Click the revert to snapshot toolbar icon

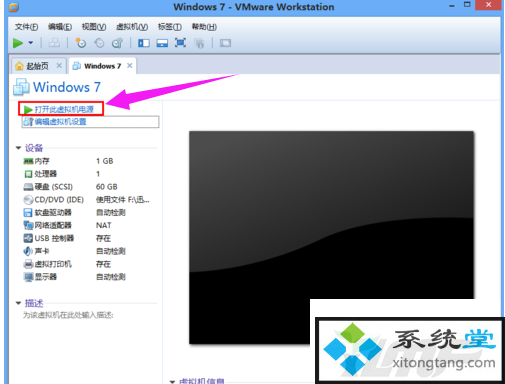pos(99,43)
